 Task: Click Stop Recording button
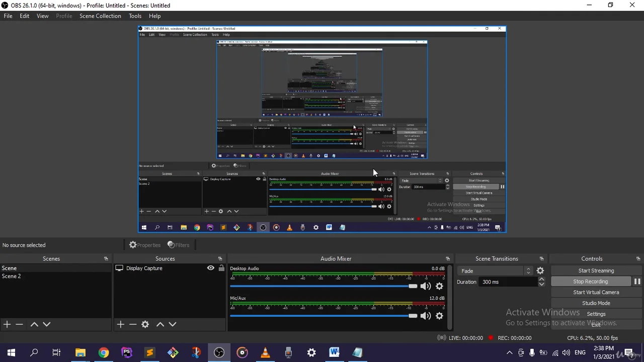pyautogui.click(x=591, y=282)
